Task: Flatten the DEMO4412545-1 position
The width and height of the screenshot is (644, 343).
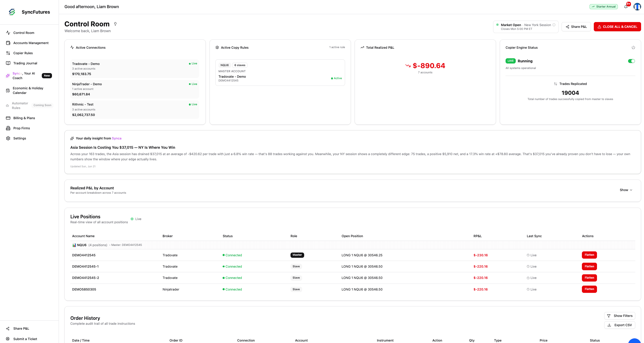Action: click(x=589, y=266)
